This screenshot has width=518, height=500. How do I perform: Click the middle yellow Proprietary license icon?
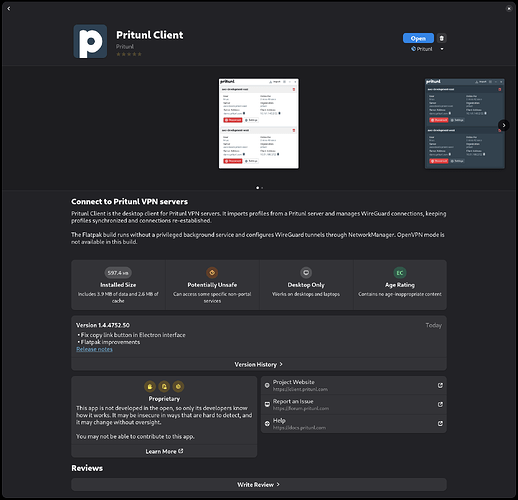click(x=164, y=386)
